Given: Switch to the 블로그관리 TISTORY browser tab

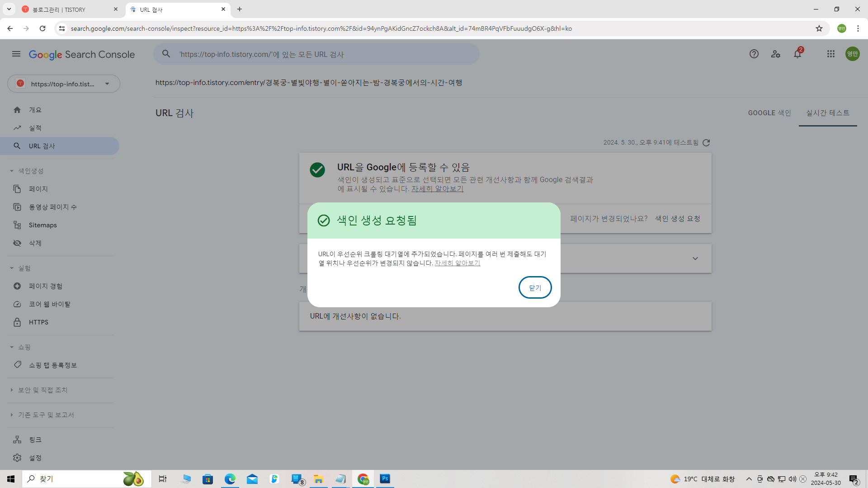Looking at the screenshot, I should click(x=68, y=9).
